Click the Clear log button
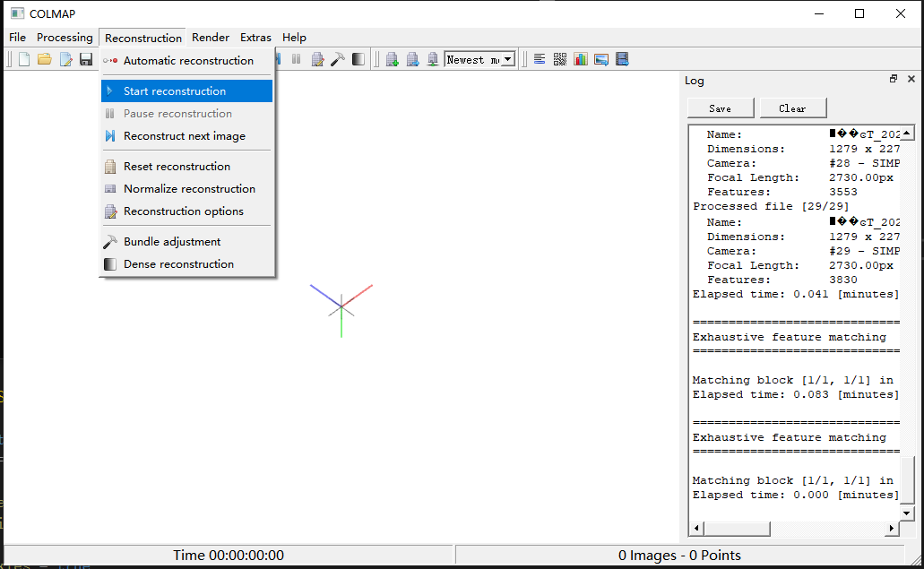This screenshot has height=569, width=924. (792, 108)
